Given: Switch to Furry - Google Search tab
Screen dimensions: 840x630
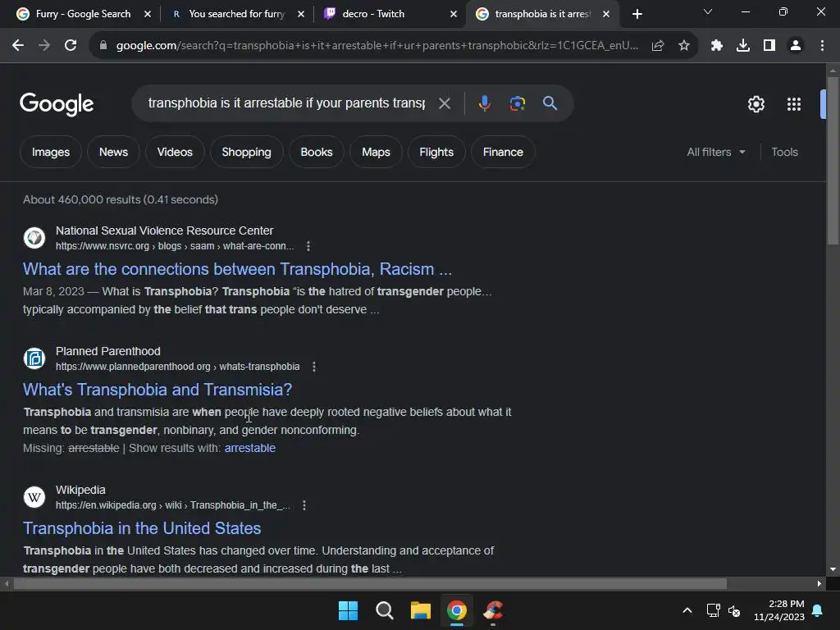Looking at the screenshot, I should pos(83,14).
